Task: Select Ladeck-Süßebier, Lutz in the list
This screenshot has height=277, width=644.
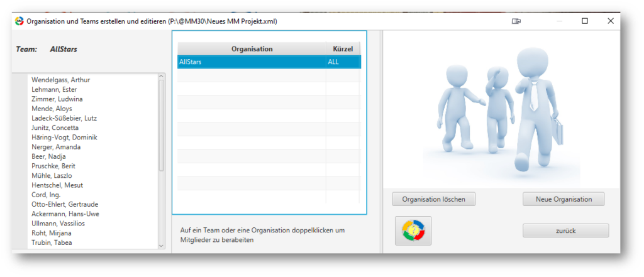Action: [64, 118]
